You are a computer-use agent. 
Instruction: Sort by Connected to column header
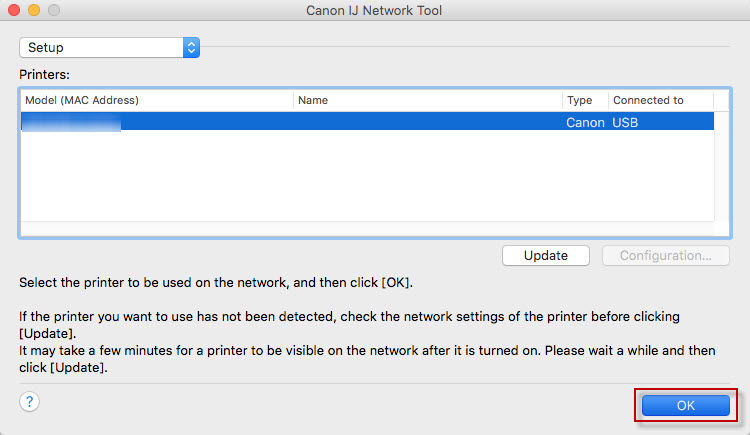[661, 100]
